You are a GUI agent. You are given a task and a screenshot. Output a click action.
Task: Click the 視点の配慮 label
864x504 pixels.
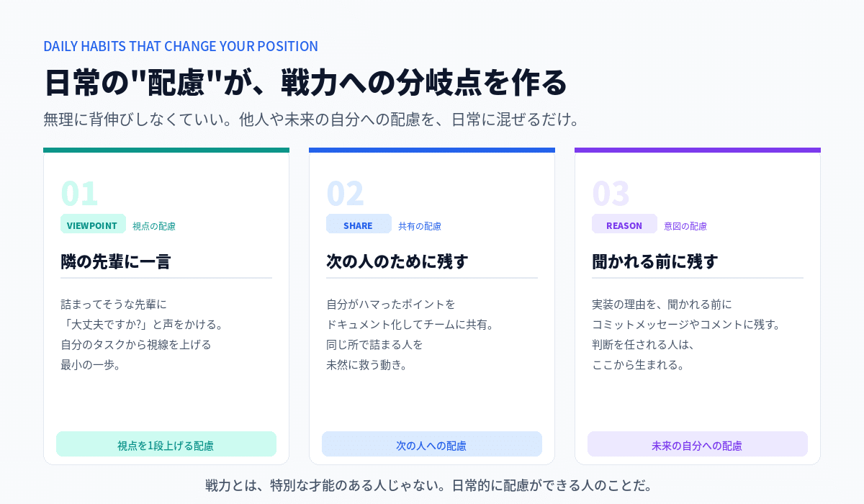tap(154, 226)
